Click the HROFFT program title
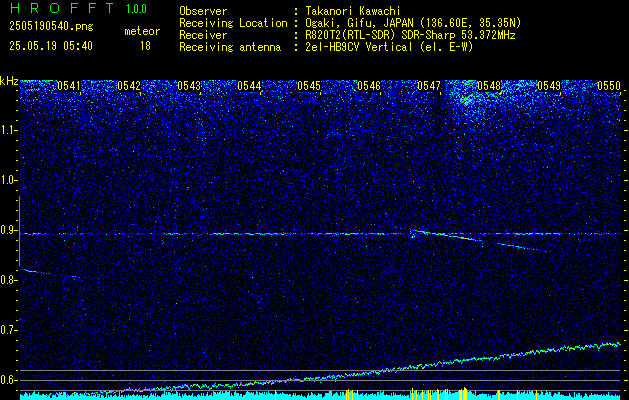This screenshot has width=629, height=400. point(63,8)
